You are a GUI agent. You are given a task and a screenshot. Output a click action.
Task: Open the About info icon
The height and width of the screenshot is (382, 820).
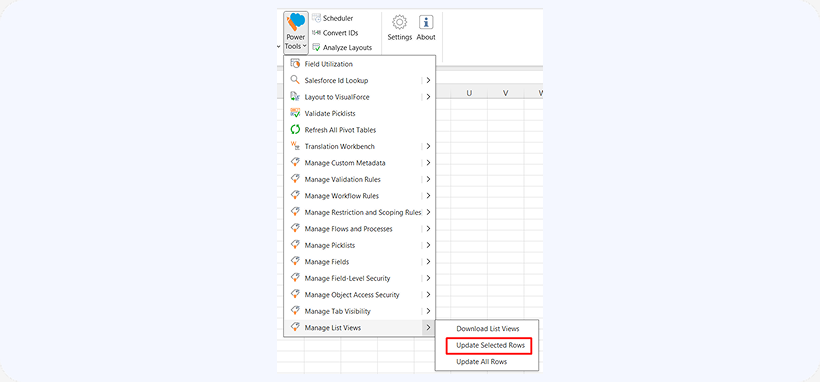(x=426, y=23)
